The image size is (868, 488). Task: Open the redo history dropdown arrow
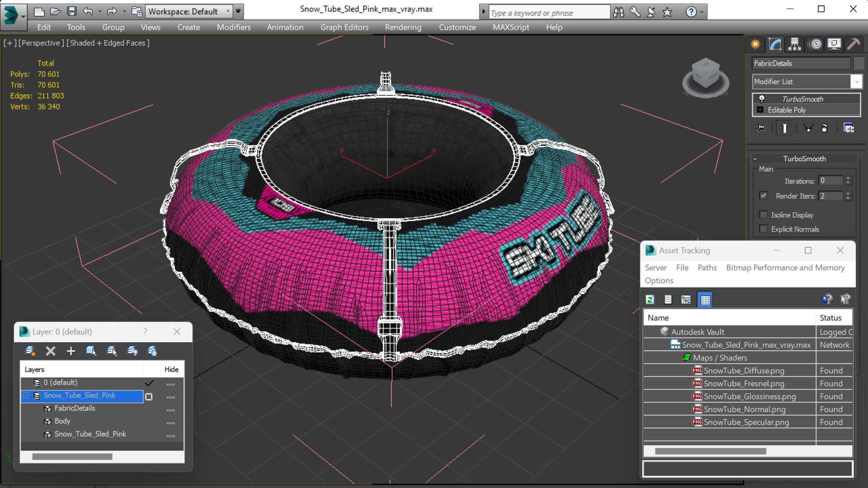[124, 12]
